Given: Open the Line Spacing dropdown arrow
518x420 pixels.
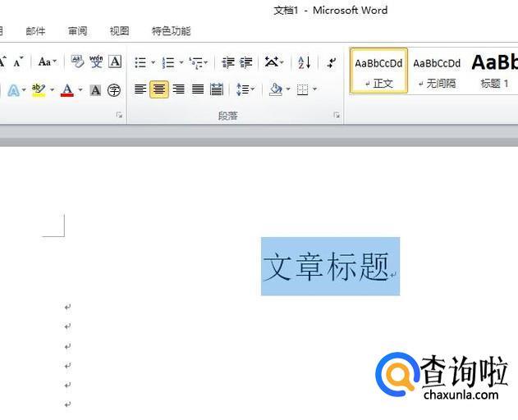Looking at the screenshot, I should pyautogui.click(x=253, y=89).
